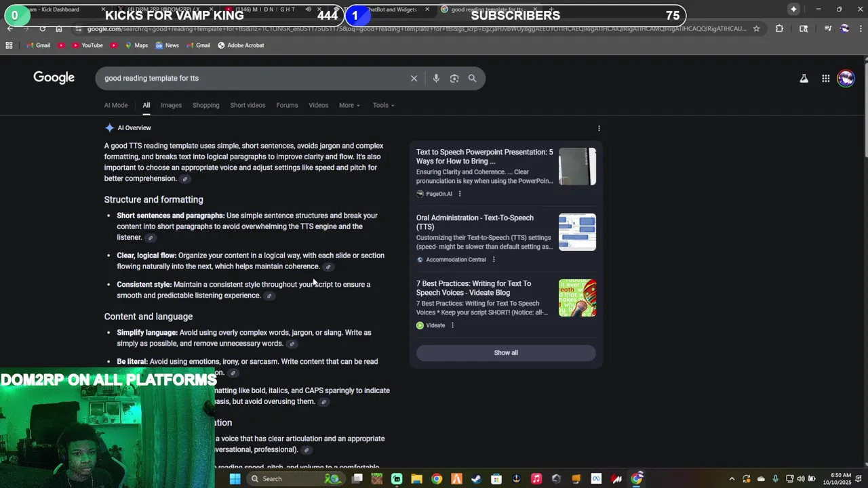Open Google Lens image search
This screenshot has height=488, width=868.
tap(454, 78)
